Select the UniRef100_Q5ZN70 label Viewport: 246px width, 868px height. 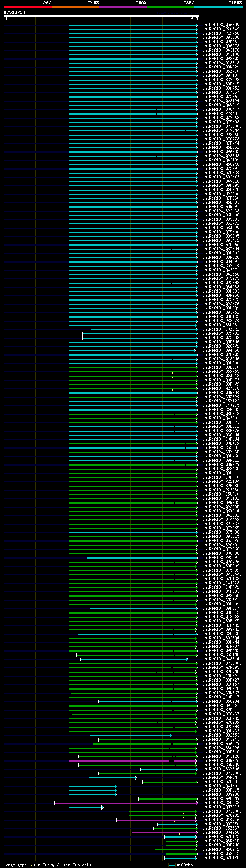[221, 71]
